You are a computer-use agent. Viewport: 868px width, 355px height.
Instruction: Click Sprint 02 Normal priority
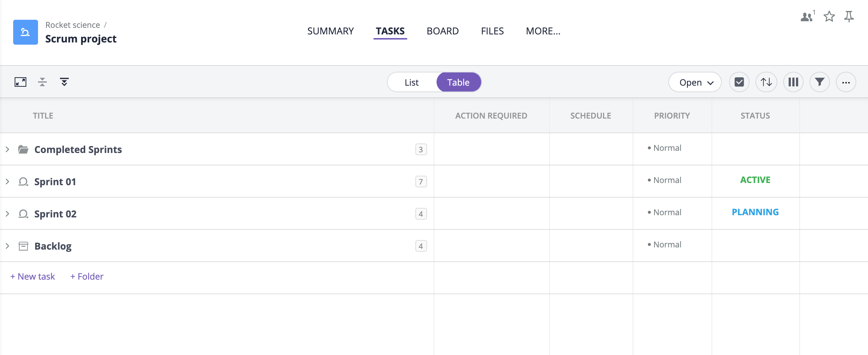(x=664, y=212)
